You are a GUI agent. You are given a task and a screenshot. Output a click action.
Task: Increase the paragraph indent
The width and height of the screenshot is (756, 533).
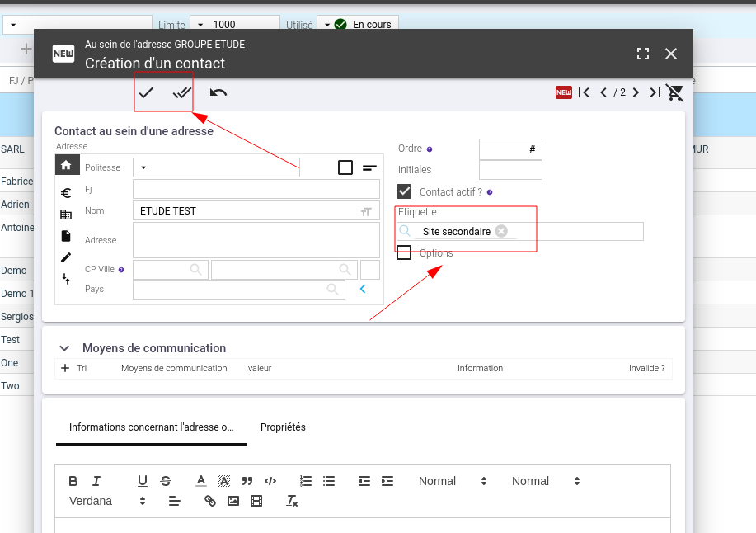(387, 481)
